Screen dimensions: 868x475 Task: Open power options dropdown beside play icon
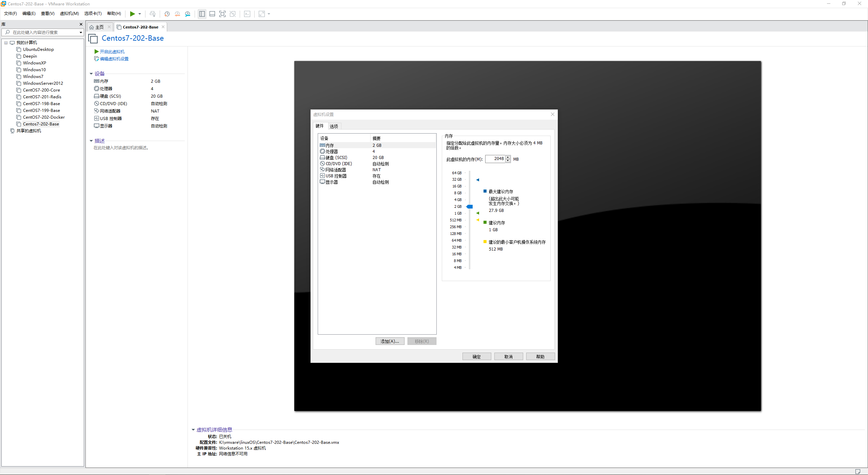140,14
